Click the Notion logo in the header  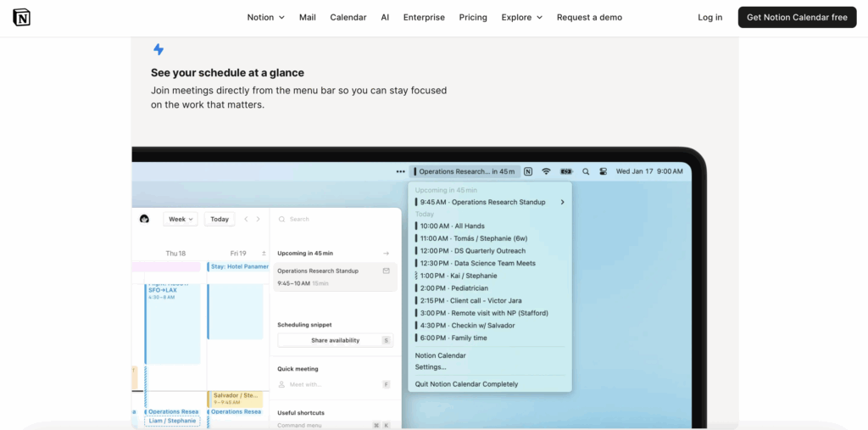tap(21, 17)
